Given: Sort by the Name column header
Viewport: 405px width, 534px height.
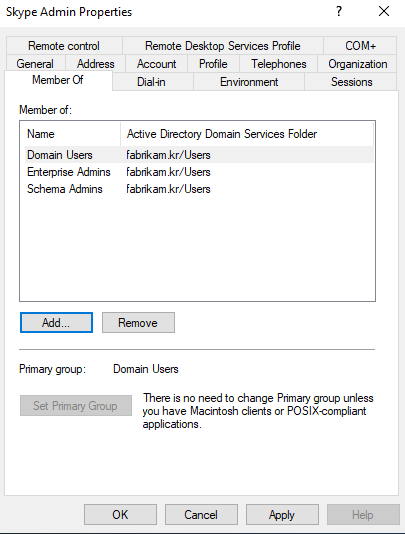Looking at the screenshot, I should point(71,134).
